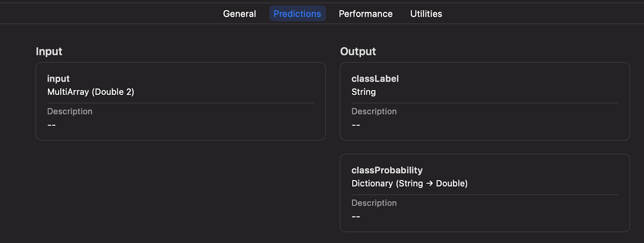Viewport: 644px width, 243px height.
Task: Click the String type under classLabel
Action: point(363,92)
